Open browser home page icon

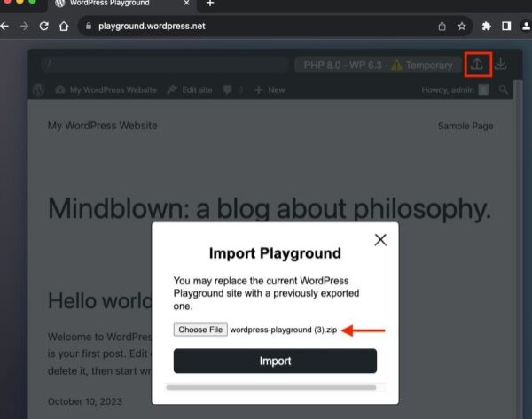click(64, 26)
